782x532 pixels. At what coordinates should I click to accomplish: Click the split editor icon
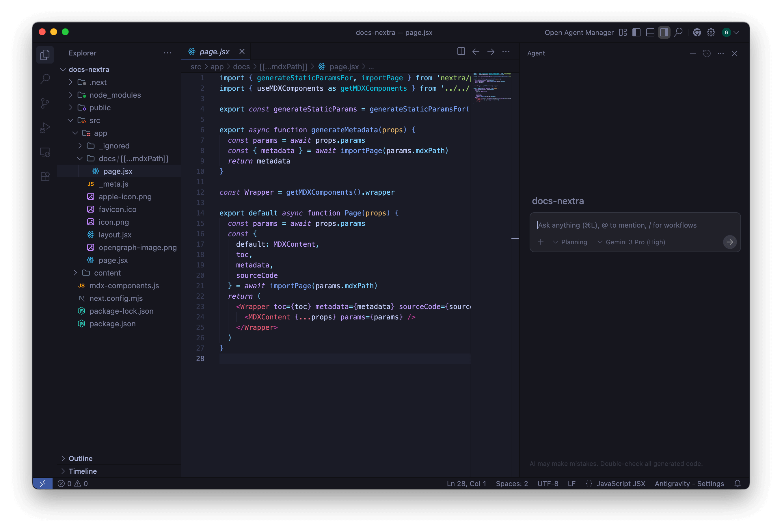pos(461,51)
